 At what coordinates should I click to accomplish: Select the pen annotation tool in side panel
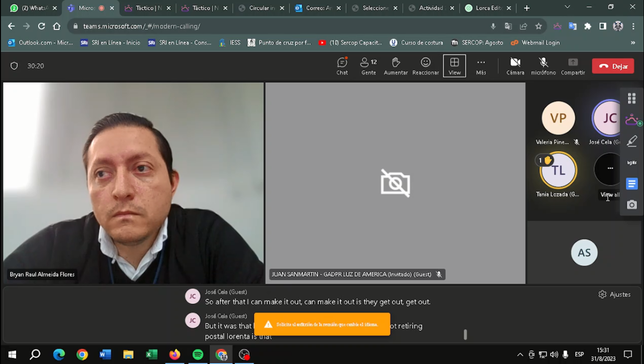632,141
